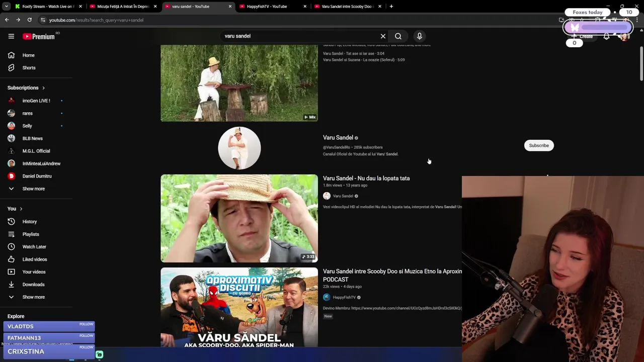Switch to Micuța Fetiță browser tab
This screenshot has height=362, width=644.
pos(123,7)
